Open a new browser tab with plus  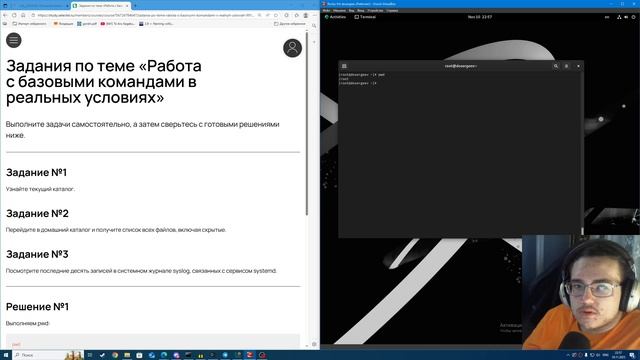coord(134,6)
